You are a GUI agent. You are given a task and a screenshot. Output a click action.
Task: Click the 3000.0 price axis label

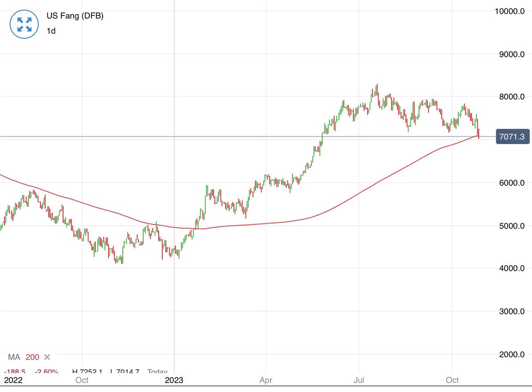click(512, 311)
